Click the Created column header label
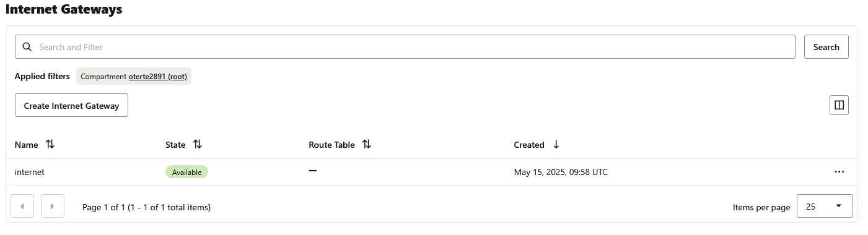 click(x=529, y=145)
